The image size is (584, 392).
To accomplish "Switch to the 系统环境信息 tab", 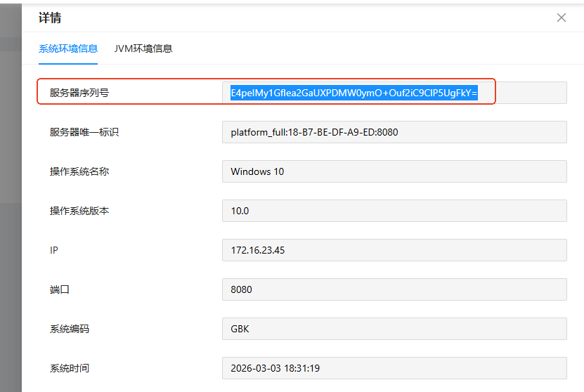I will point(68,48).
